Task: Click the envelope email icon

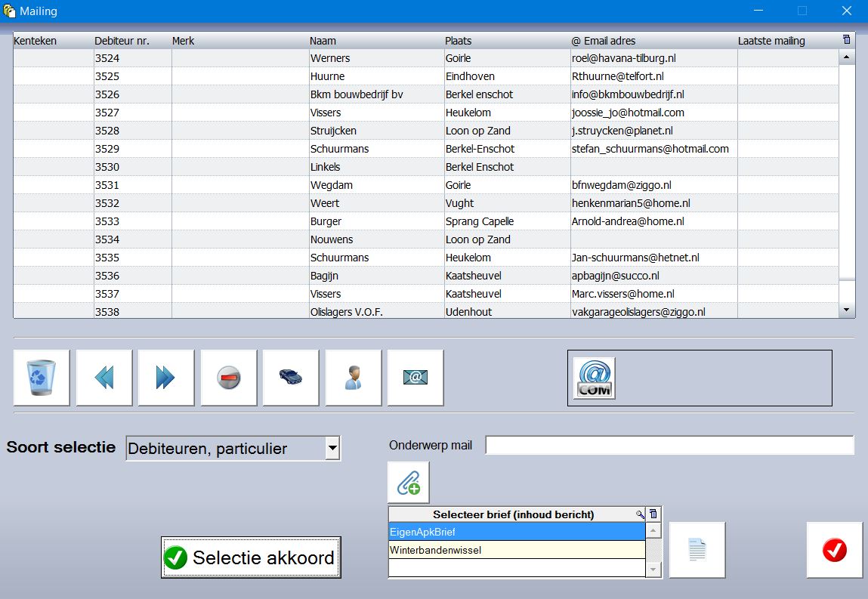Action: (x=415, y=378)
